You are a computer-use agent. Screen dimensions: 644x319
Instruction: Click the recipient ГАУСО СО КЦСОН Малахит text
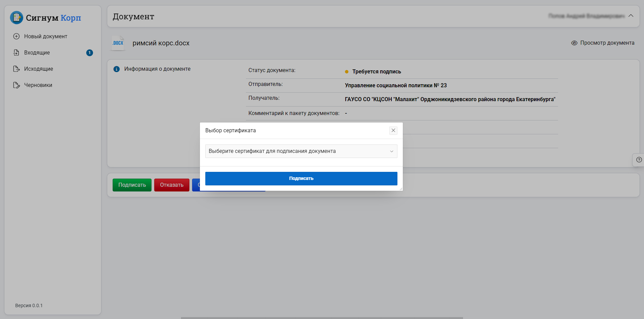450,99
